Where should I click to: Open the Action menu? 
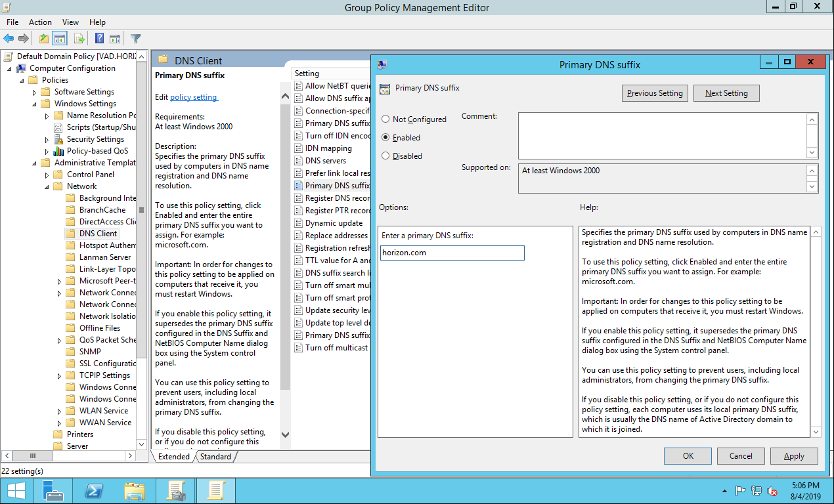[x=40, y=22]
